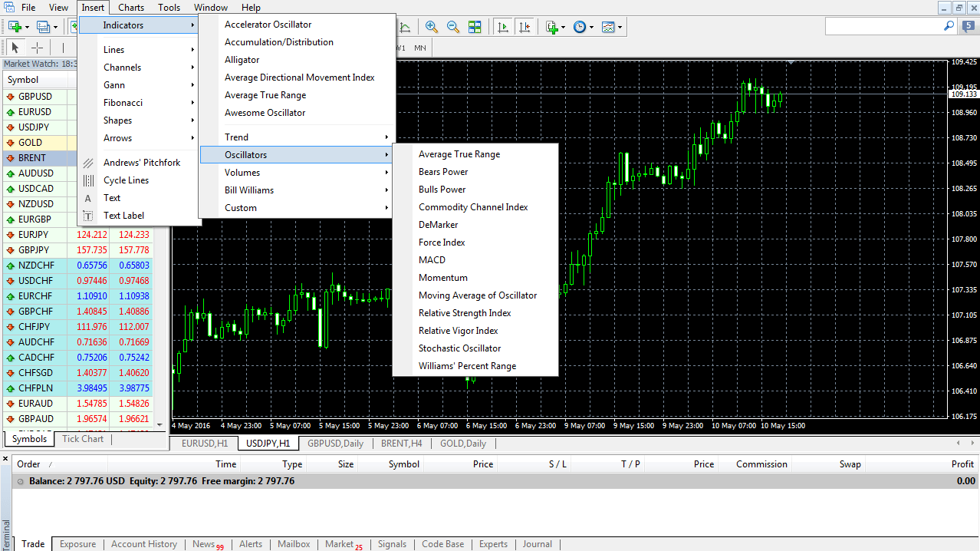Image resolution: width=980 pixels, height=551 pixels.
Task: Click the search input field
Action: (884, 26)
